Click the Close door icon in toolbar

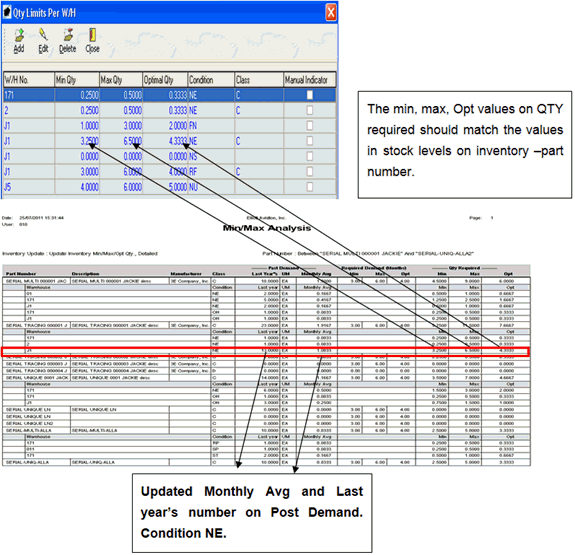(92, 35)
